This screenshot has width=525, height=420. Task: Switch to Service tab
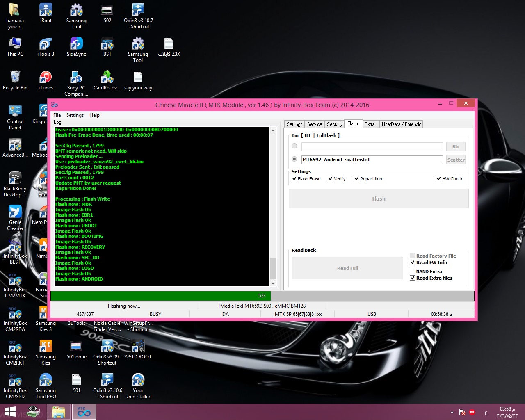(x=315, y=124)
